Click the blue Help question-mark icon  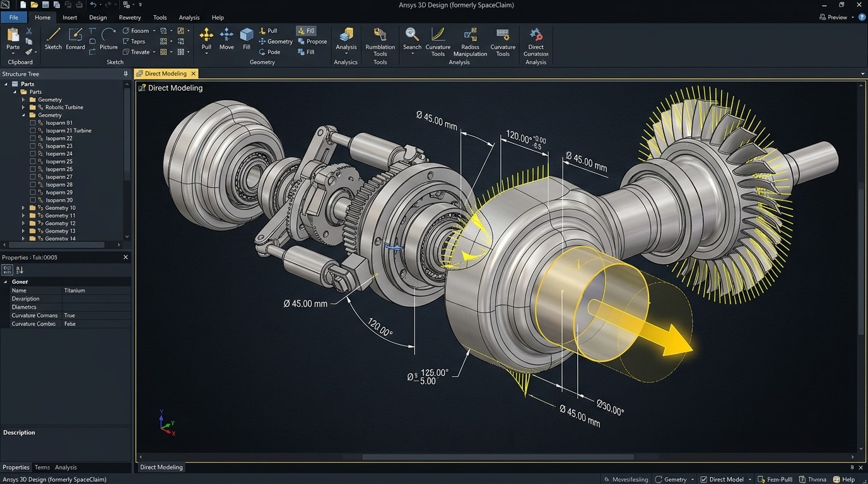[862, 17]
